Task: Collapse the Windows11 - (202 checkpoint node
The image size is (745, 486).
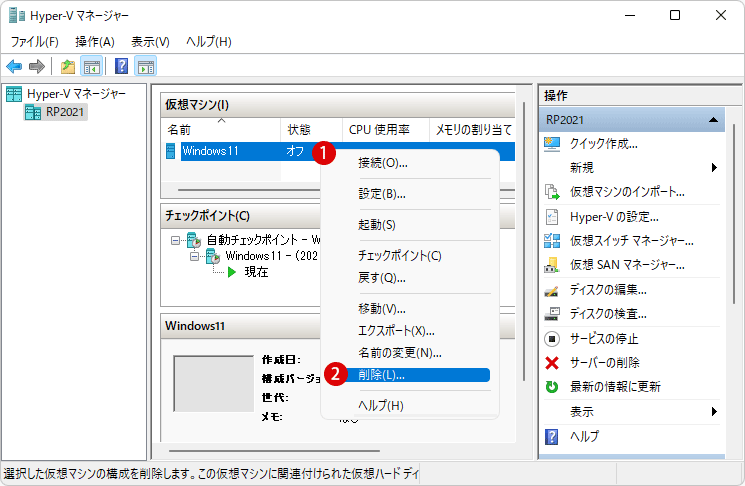Action: point(194,257)
